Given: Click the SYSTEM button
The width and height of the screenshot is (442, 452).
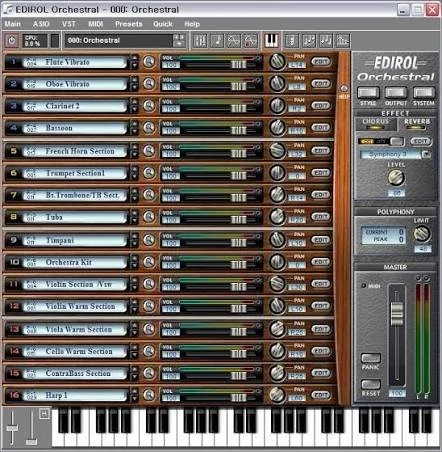Looking at the screenshot, I should (424, 92).
